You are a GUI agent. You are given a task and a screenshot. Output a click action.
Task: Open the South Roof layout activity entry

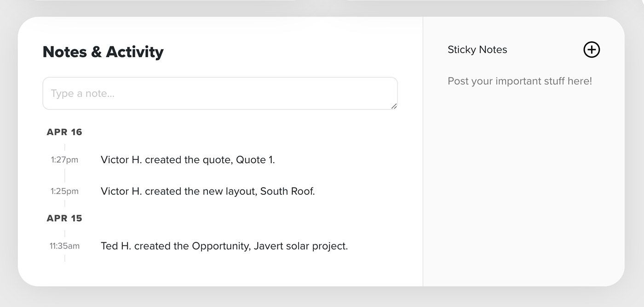point(208,191)
